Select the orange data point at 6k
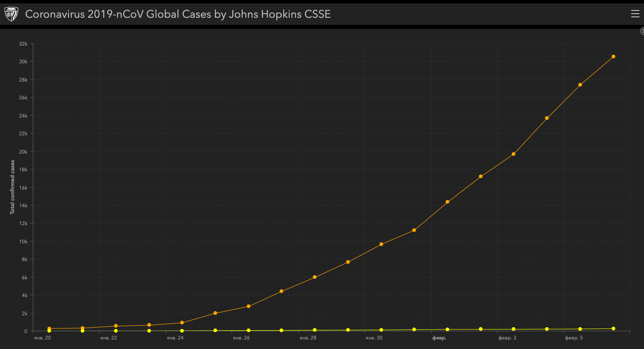This screenshot has height=349, width=644. click(x=315, y=277)
